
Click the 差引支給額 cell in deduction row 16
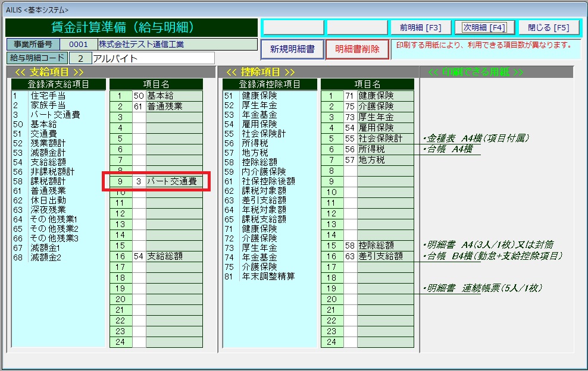point(385,256)
